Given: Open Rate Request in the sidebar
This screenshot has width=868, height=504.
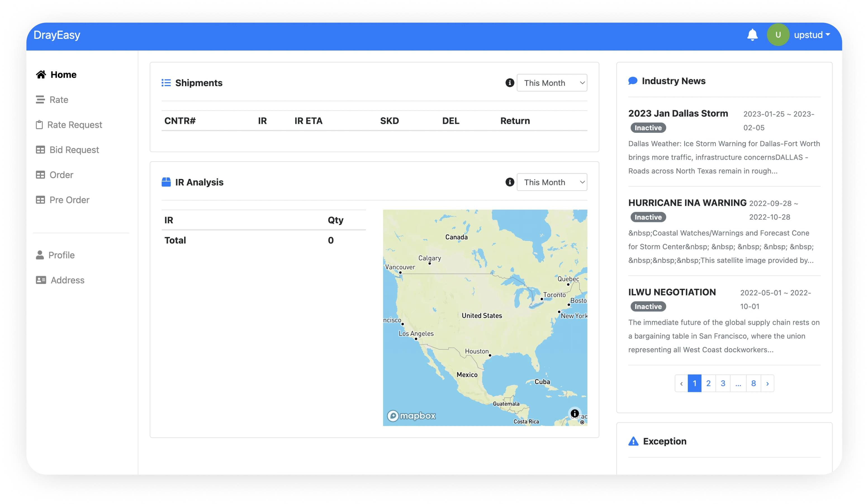Looking at the screenshot, I should (69, 125).
